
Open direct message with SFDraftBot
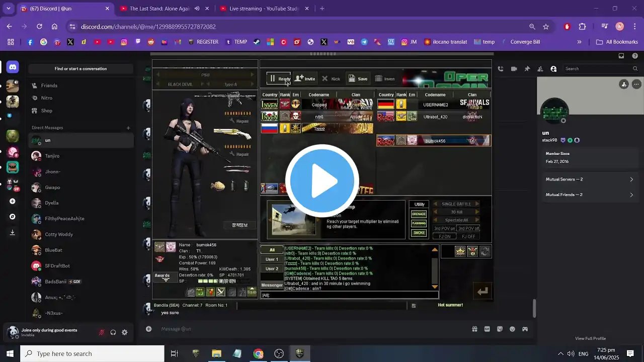click(x=80, y=266)
